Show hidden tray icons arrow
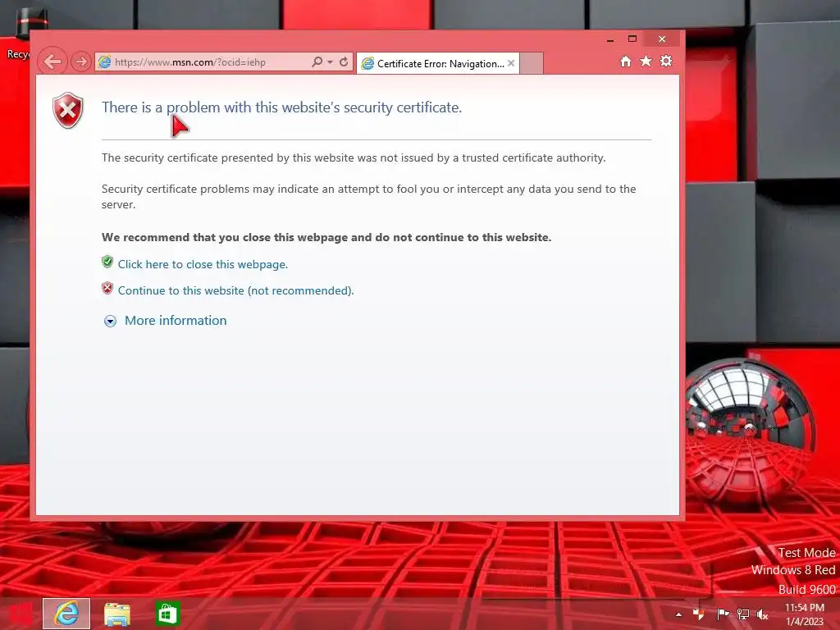840x630 pixels. (x=678, y=614)
